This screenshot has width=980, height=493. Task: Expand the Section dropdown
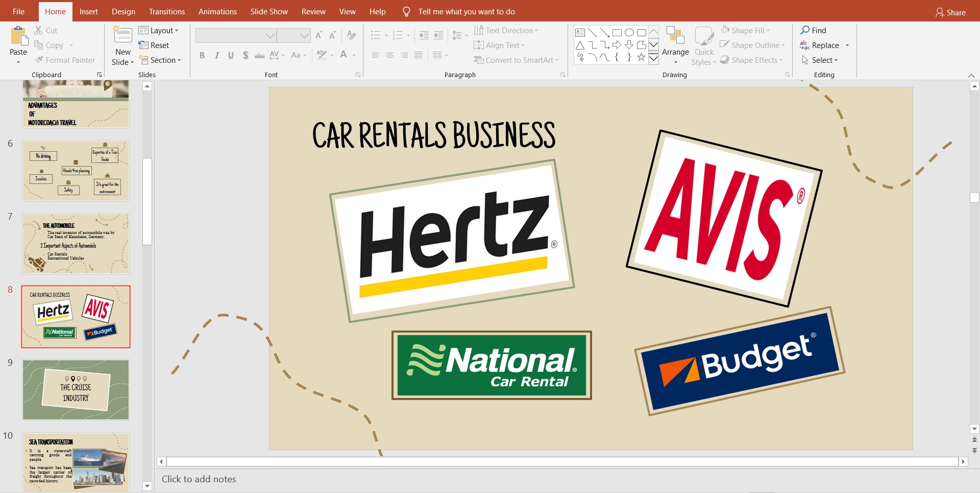(160, 60)
